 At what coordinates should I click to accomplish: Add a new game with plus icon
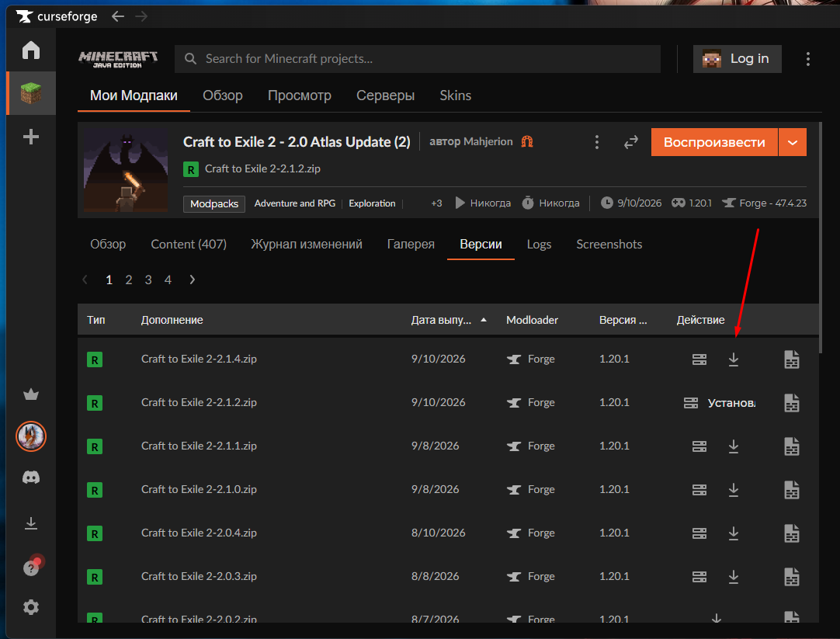(x=31, y=137)
